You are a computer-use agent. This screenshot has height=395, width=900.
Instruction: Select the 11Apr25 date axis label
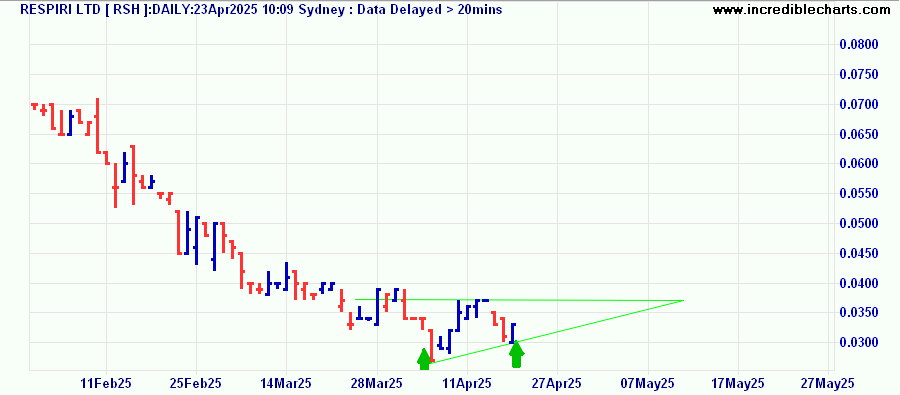coord(467,382)
